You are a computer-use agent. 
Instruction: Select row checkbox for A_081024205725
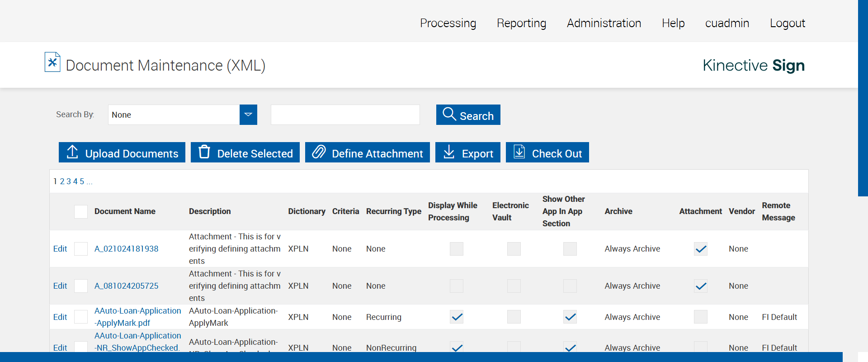tap(81, 286)
